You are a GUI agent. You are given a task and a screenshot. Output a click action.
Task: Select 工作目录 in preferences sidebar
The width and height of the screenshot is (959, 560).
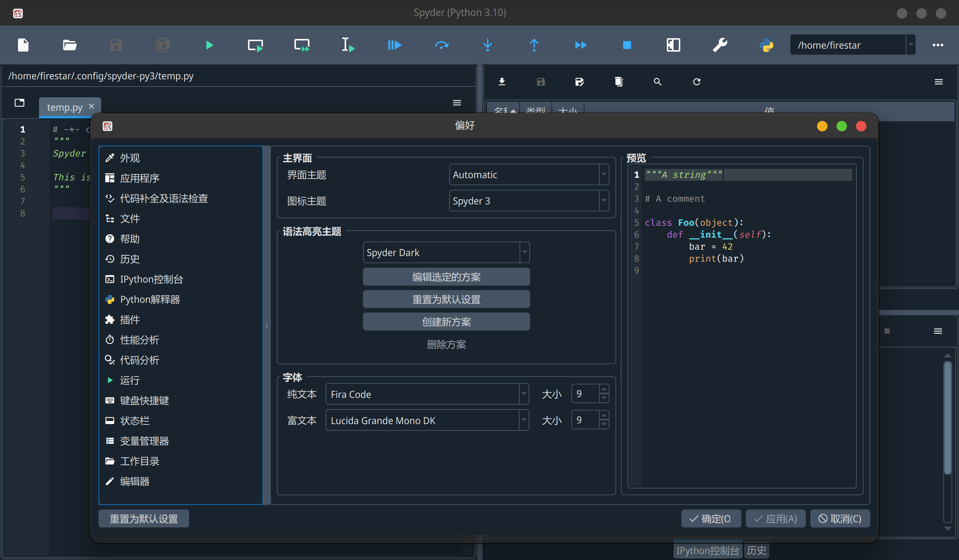click(x=181, y=461)
